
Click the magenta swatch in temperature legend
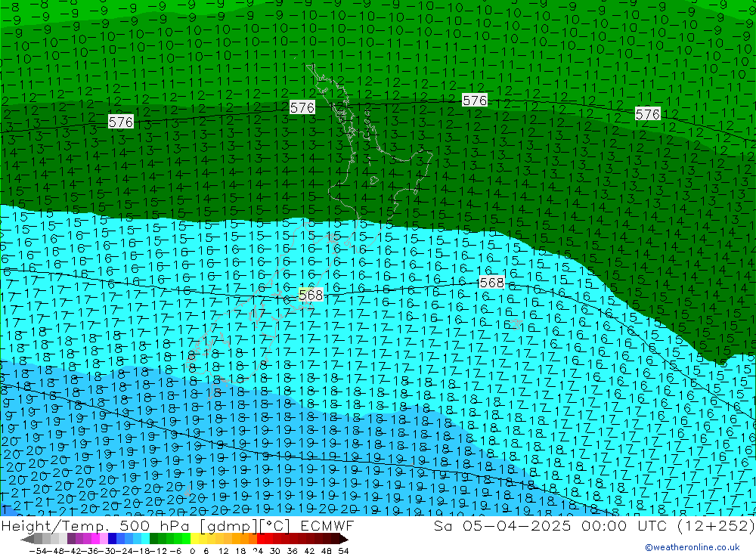click(x=95, y=539)
